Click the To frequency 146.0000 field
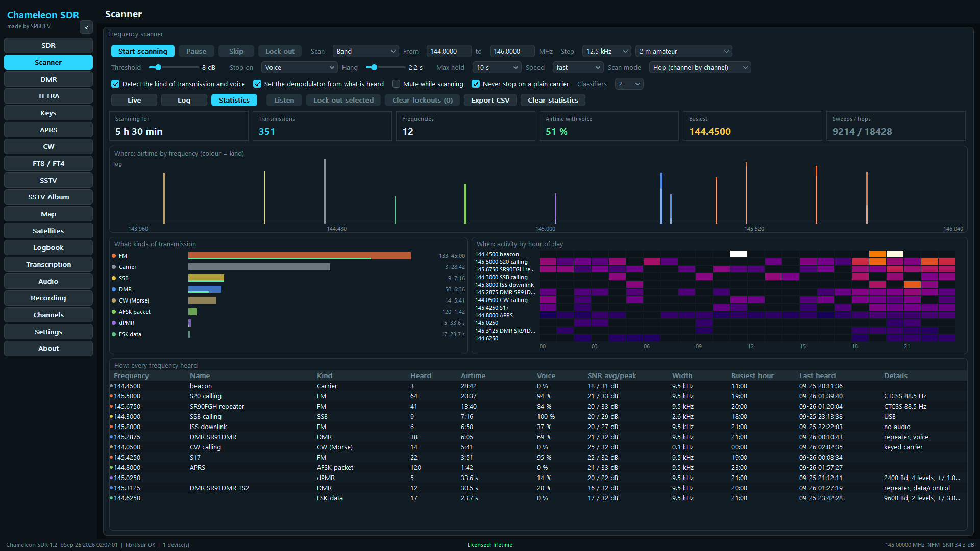This screenshot has height=551, width=980. coord(512,52)
